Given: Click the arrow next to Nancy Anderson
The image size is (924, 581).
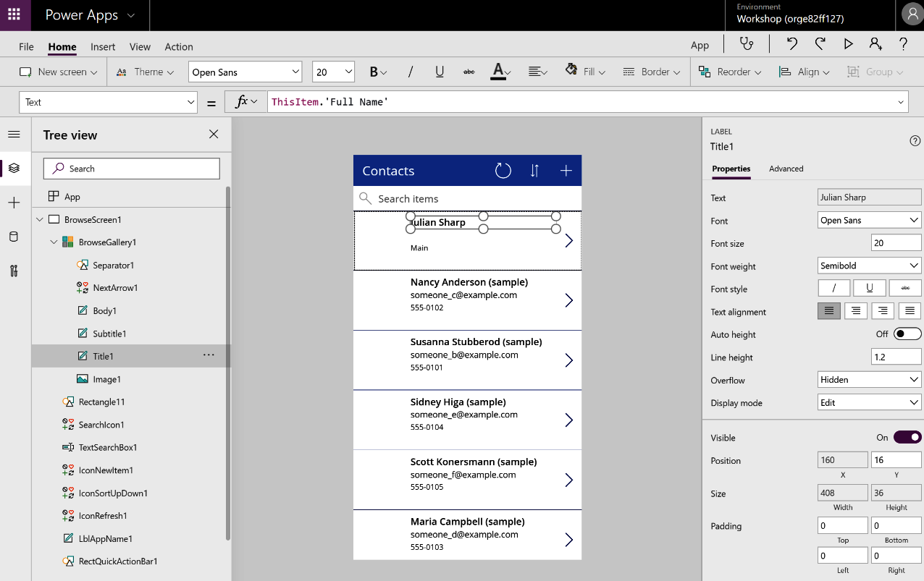Looking at the screenshot, I should pyautogui.click(x=569, y=300).
